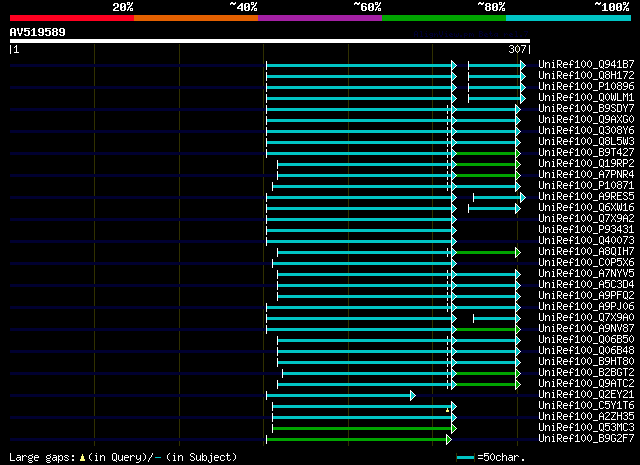
Task: Select the UniRef100_Q7X9A0 label
Action: click(586, 318)
